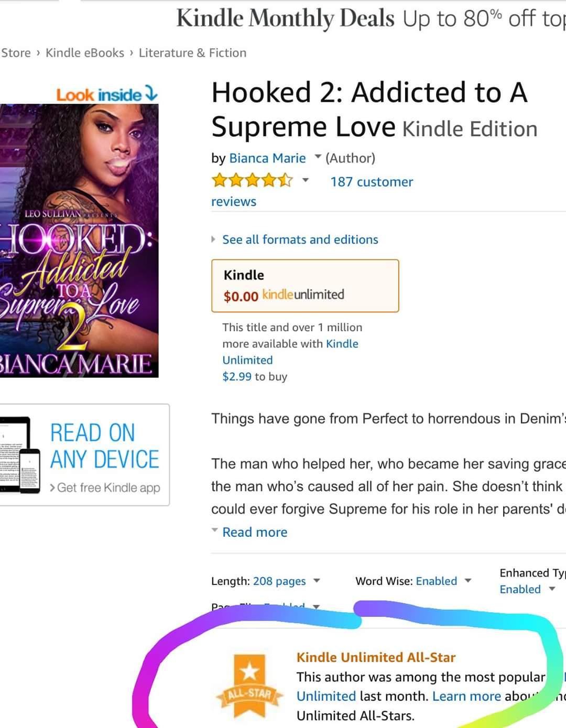Click the $2.99 to buy link

(x=255, y=376)
